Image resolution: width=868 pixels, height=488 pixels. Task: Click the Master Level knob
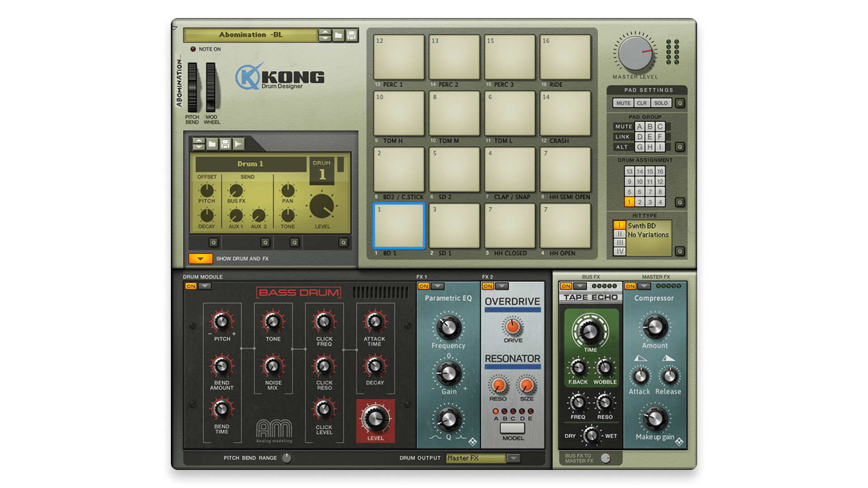click(635, 53)
